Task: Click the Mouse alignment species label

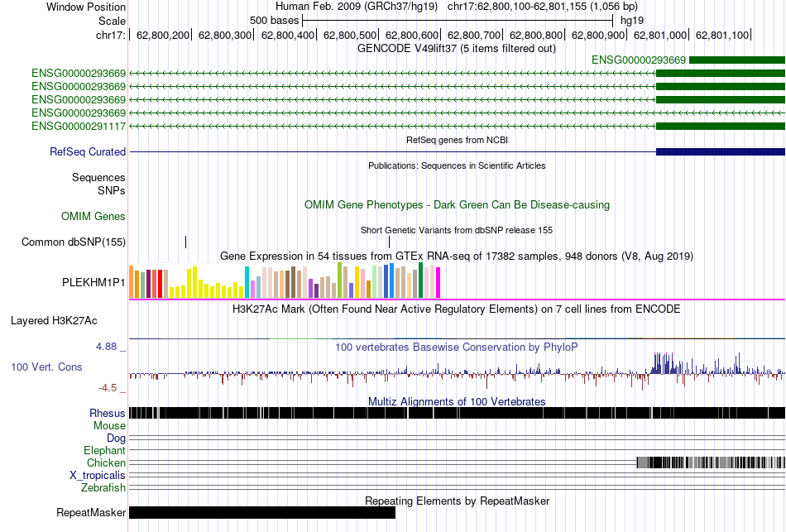Action: 109,426
